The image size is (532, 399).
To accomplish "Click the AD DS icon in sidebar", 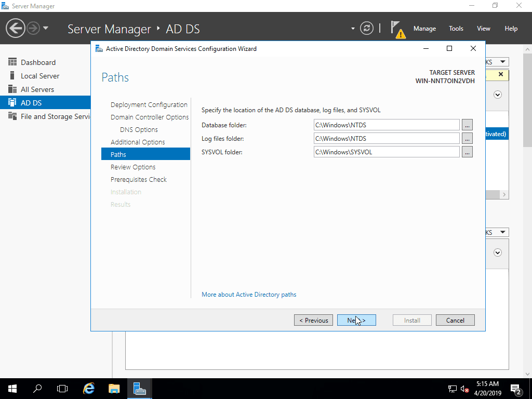I will [x=12, y=102].
